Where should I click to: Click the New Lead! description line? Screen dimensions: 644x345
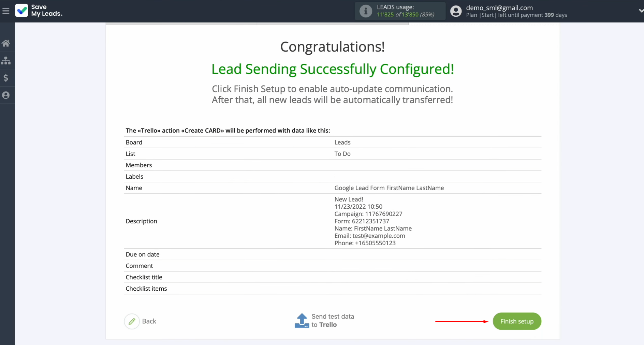tap(349, 199)
